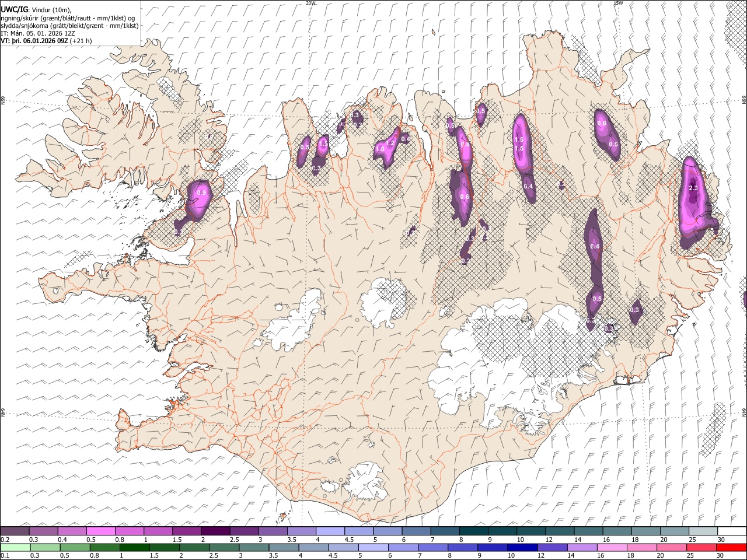
Task: Click the '1.0' value in northern snow cell
Action: click(x=380, y=149)
